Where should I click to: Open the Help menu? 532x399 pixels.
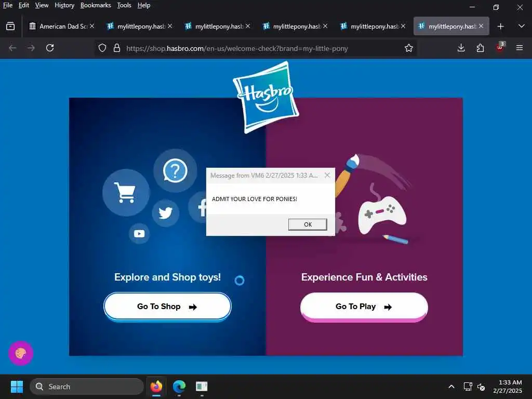(144, 5)
